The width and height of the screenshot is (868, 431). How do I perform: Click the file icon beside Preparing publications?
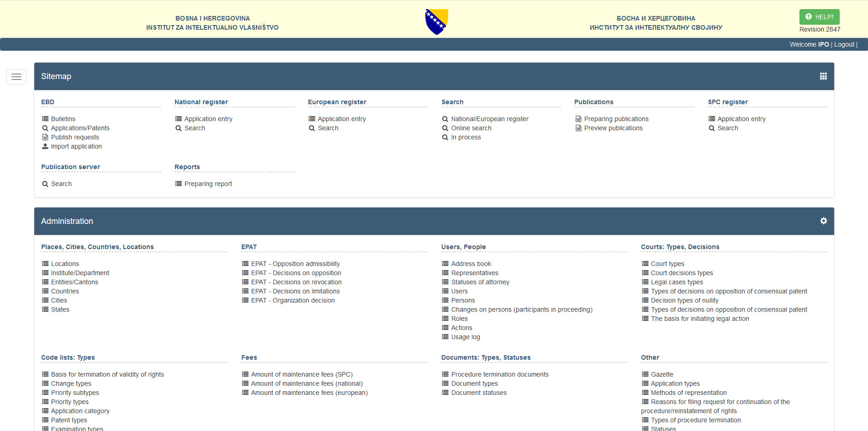click(x=578, y=119)
